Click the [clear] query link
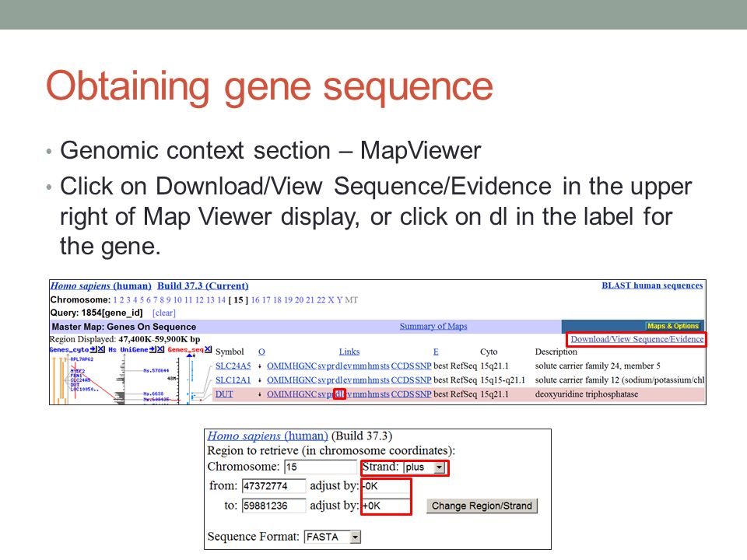The width and height of the screenshot is (747, 560). (x=164, y=313)
